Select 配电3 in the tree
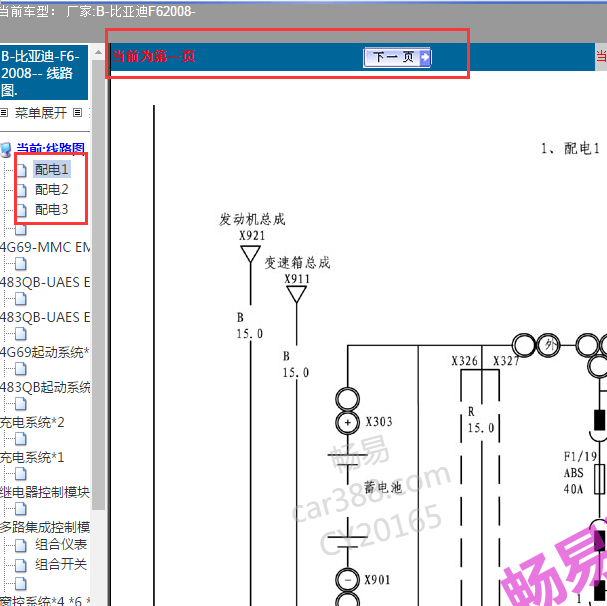The image size is (607, 606). click(x=51, y=209)
